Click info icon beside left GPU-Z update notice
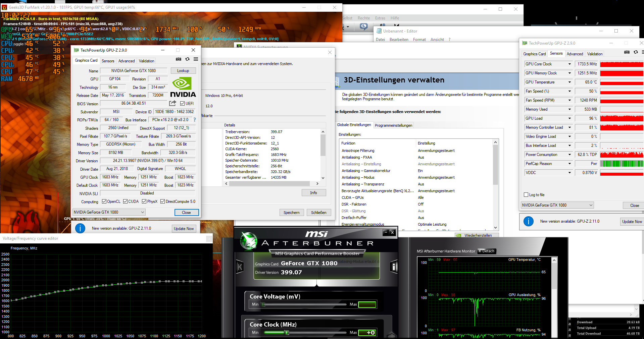This screenshot has height=339, width=644. pyautogui.click(x=80, y=228)
